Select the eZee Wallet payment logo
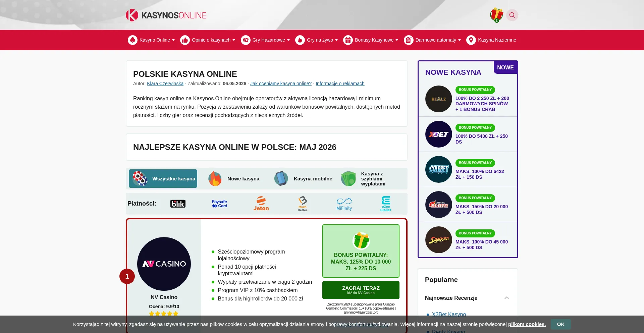Screen dimensions: 644x333 [386, 204]
